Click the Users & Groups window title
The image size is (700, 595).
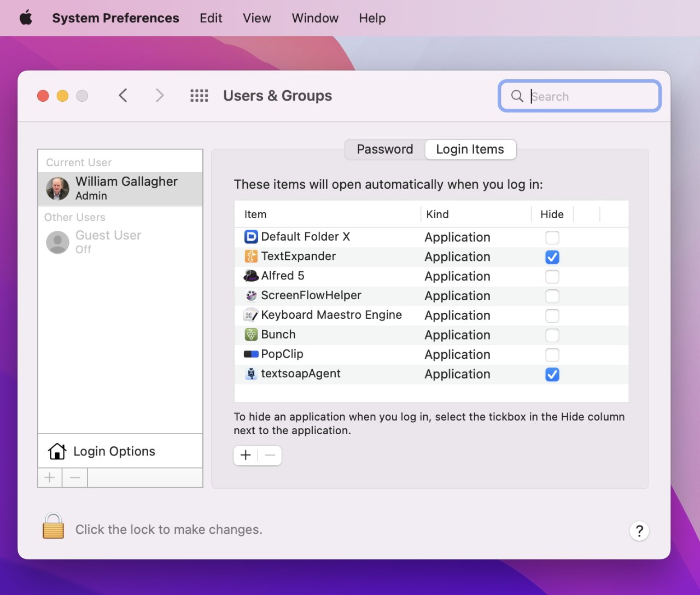tap(277, 96)
